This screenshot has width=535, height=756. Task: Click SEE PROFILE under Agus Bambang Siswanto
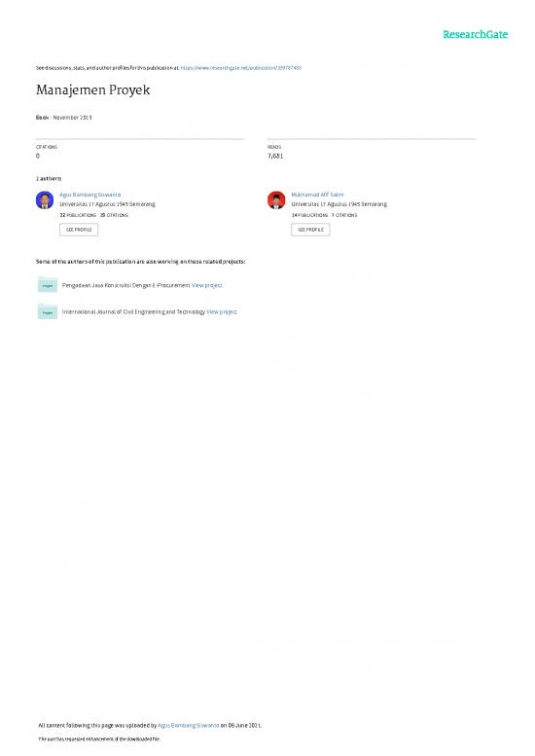[x=79, y=230]
